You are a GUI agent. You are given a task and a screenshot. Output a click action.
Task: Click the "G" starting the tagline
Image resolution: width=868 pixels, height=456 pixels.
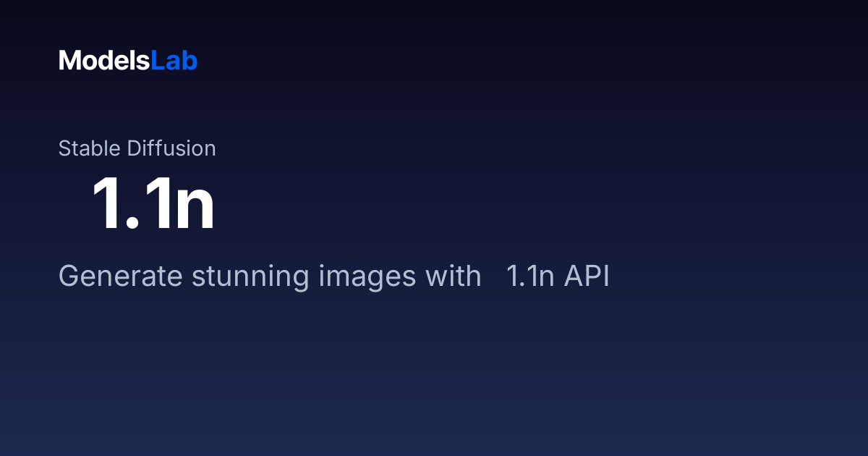tap(68, 277)
